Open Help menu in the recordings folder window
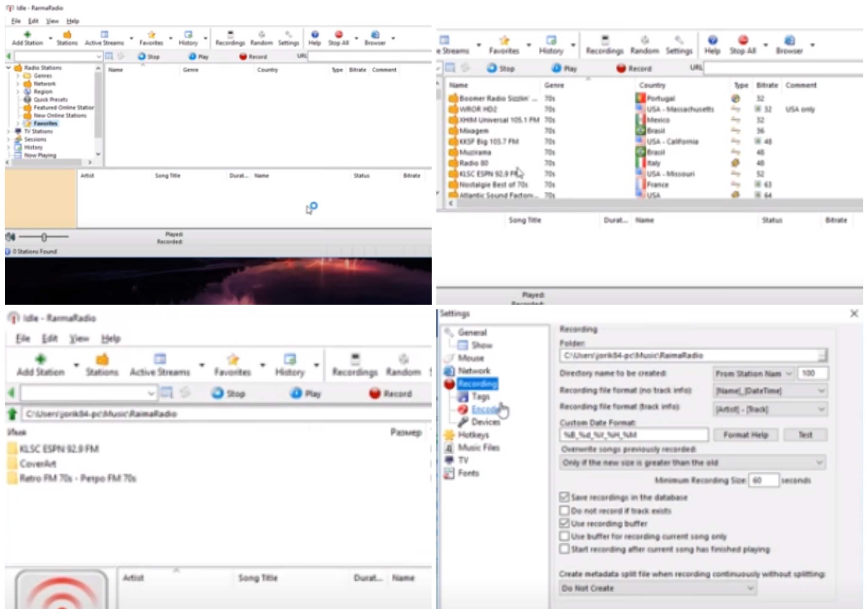Image resolution: width=868 pixels, height=614 pixels. tap(111, 339)
